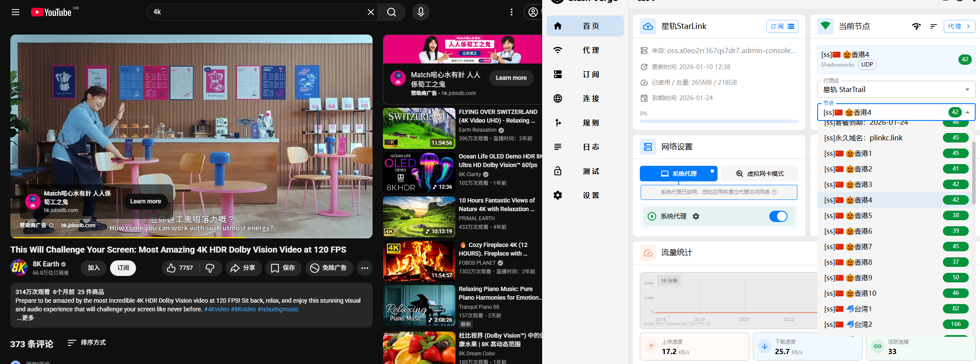This screenshot has height=364, width=980.
Task: Select the 虚拟网卡模式 option
Action: (759, 174)
